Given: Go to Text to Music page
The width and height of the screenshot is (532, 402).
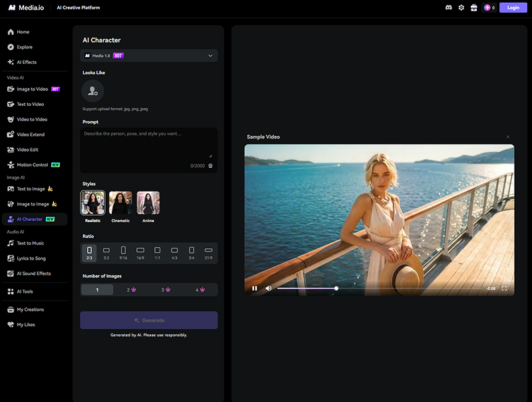Looking at the screenshot, I should tap(30, 244).
